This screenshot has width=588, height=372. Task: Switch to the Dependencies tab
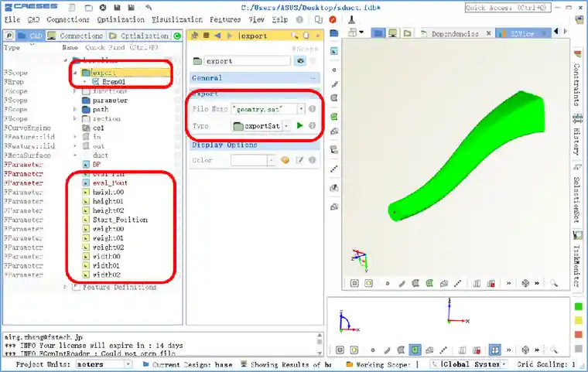pos(455,34)
